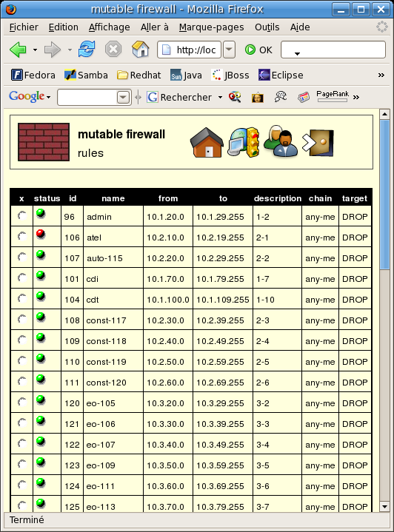
Task: Open the Outils menu
Action: click(267, 27)
